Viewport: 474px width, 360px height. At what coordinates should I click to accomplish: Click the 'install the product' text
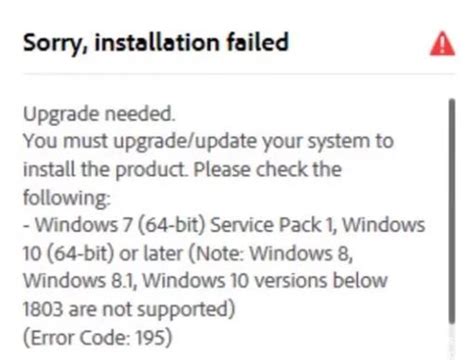(104, 169)
